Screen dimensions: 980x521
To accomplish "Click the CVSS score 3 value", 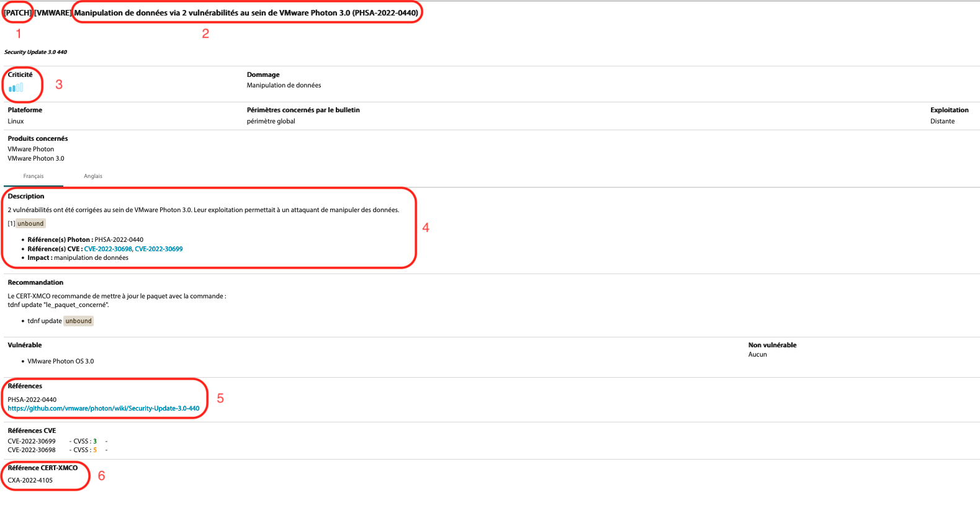I will (95, 442).
